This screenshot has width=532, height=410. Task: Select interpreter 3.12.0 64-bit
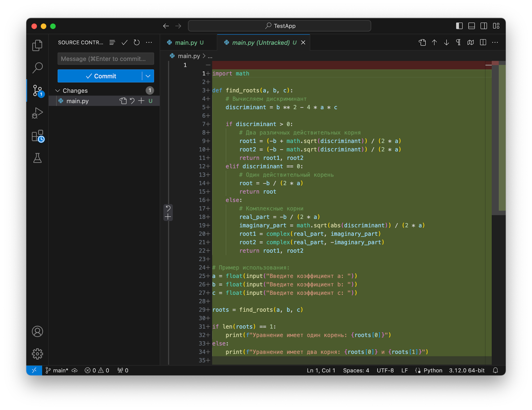[467, 370]
